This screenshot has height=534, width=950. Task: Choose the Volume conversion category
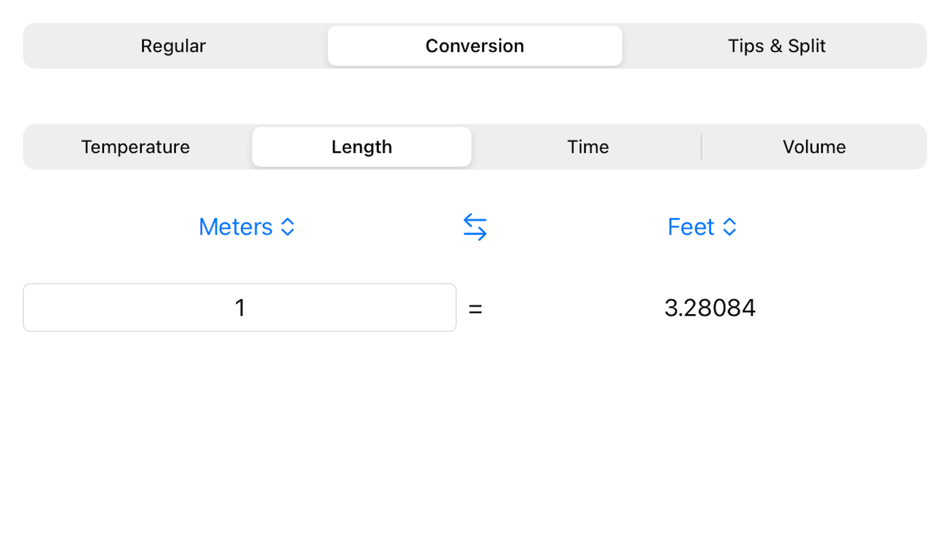pyautogui.click(x=814, y=147)
